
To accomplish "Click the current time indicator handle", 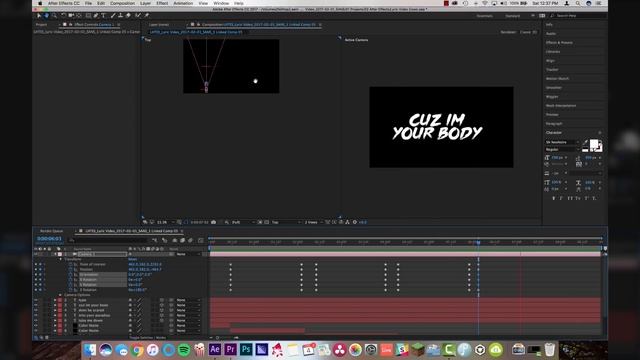I will click(x=478, y=242).
